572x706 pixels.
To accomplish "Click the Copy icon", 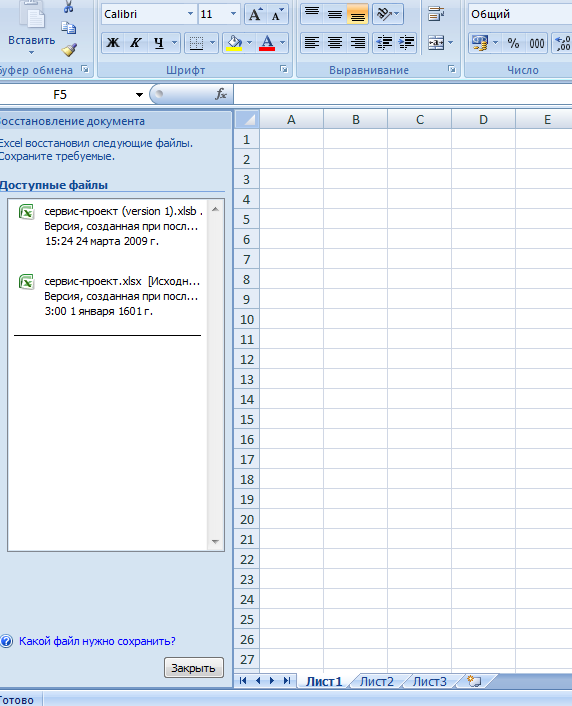I will 68,28.
